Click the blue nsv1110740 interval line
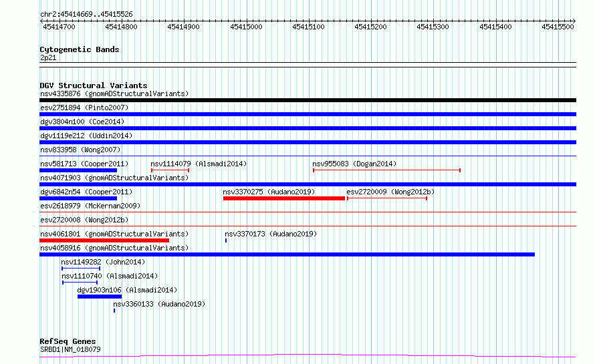Image resolution: width=595 pixels, height=364 pixels. pos(80,283)
